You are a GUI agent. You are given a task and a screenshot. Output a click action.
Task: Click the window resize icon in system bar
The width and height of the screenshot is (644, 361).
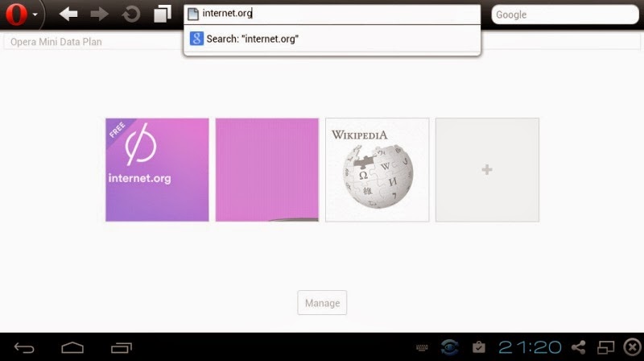(606, 348)
